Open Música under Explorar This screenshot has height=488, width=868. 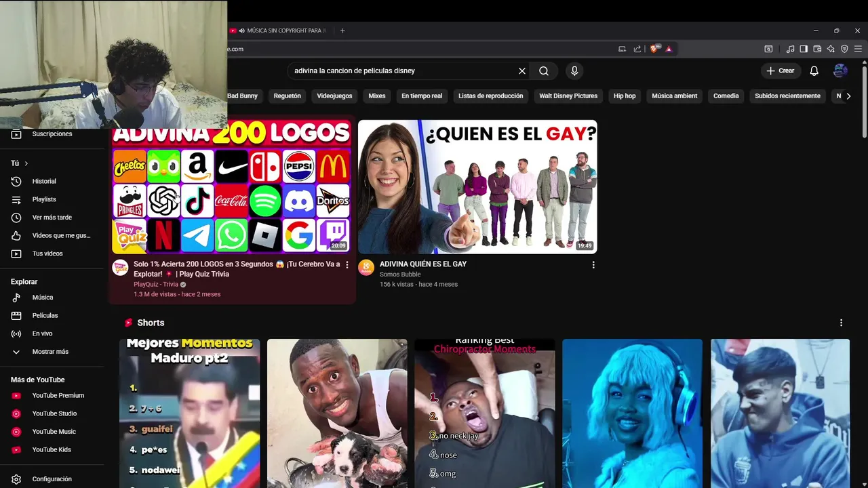point(52,298)
